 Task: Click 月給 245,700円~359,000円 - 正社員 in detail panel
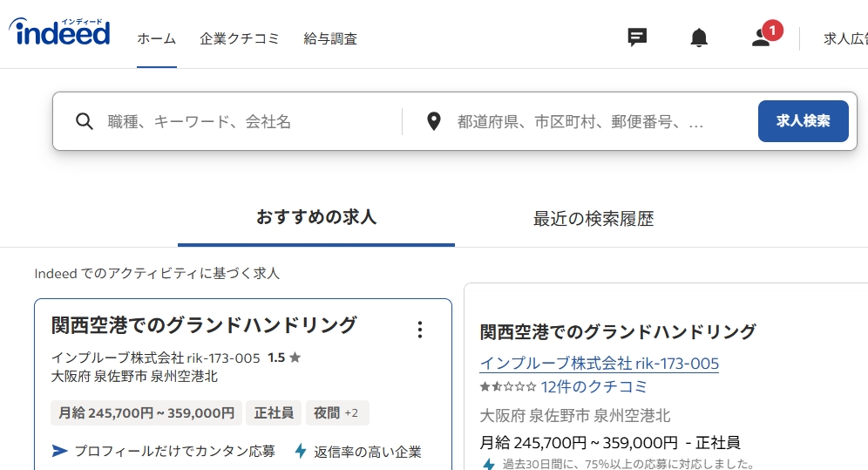609,442
